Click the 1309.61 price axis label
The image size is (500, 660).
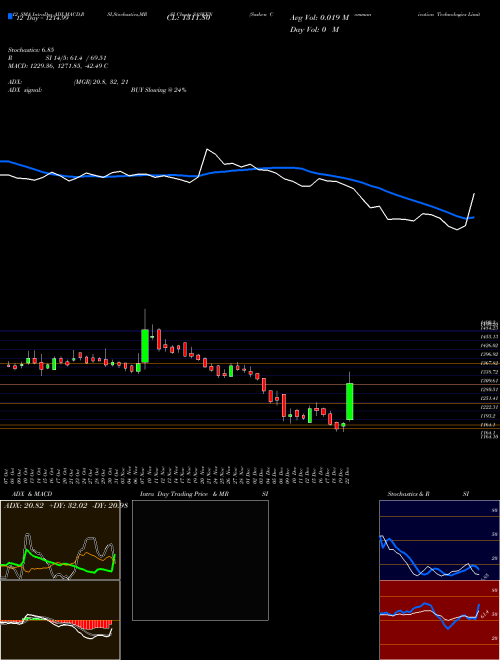point(489,381)
